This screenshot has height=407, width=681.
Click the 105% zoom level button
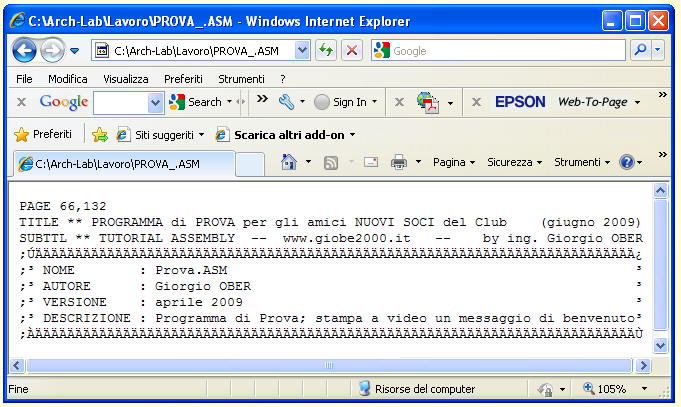pos(605,389)
